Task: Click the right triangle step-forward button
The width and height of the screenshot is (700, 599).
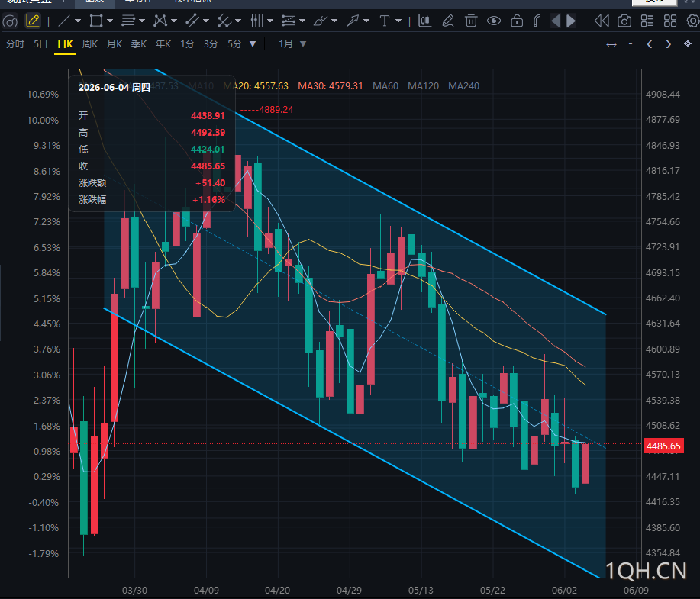Action: [571, 21]
